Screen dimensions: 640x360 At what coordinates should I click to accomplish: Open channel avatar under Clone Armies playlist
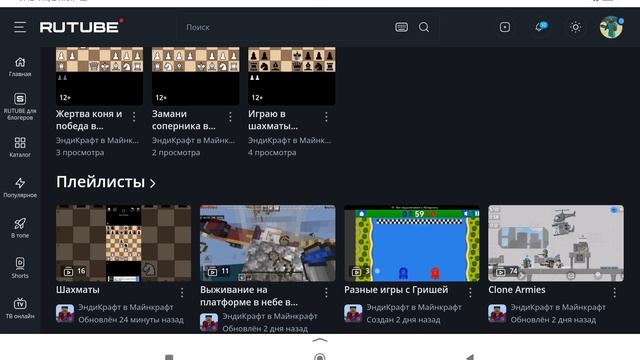coord(497,313)
